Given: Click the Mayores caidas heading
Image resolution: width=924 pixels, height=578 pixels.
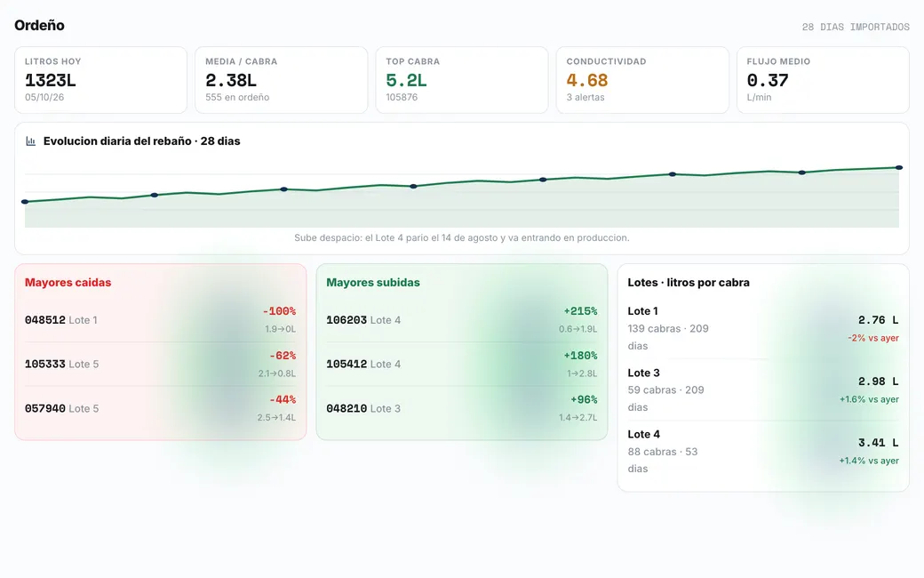Looking at the screenshot, I should [x=68, y=283].
